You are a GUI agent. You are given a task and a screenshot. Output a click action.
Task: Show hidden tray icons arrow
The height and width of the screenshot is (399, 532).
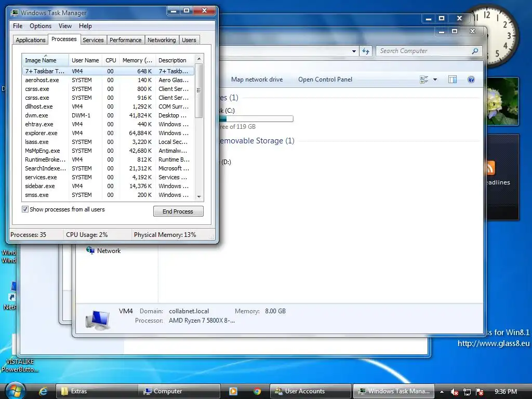(x=442, y=392)
